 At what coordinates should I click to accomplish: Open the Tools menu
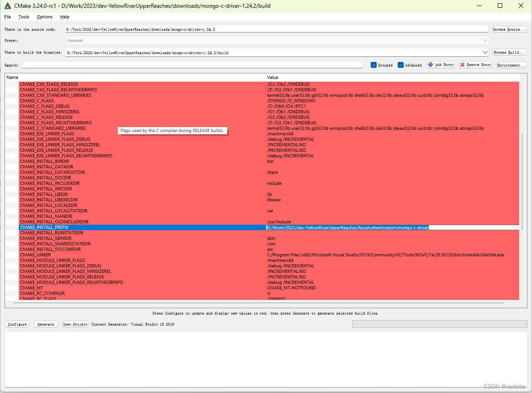[x=23, y=17]
